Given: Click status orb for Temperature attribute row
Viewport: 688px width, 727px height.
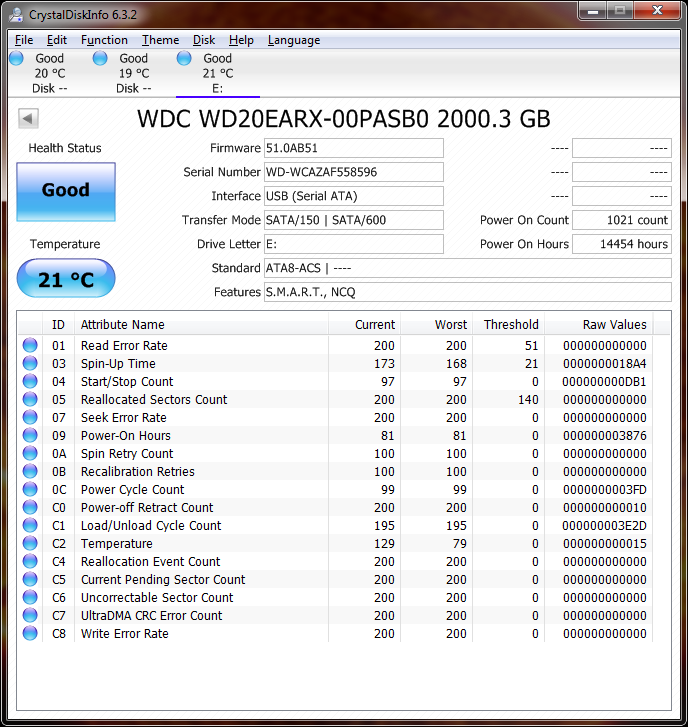Looking at the screenshot, I should pyautogui.click(x=30, y=543).
